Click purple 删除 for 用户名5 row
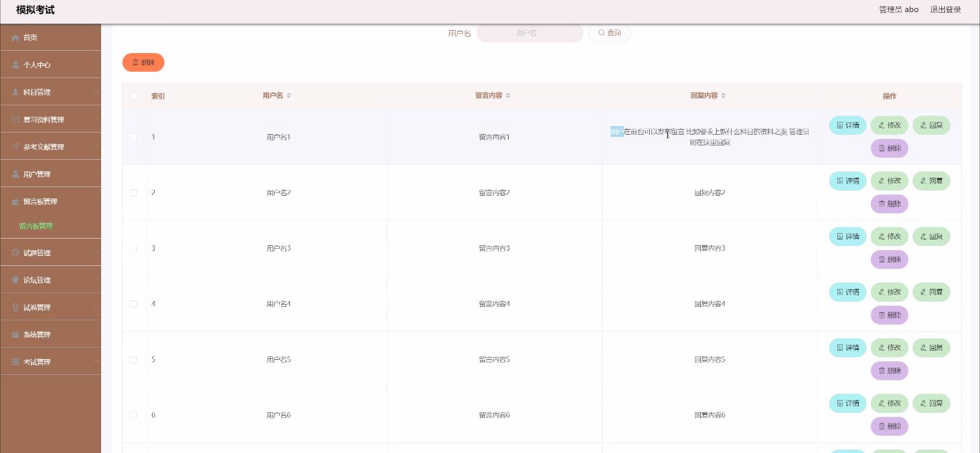The width and height of the screenshot is (980, 453). tap(890, 371)
